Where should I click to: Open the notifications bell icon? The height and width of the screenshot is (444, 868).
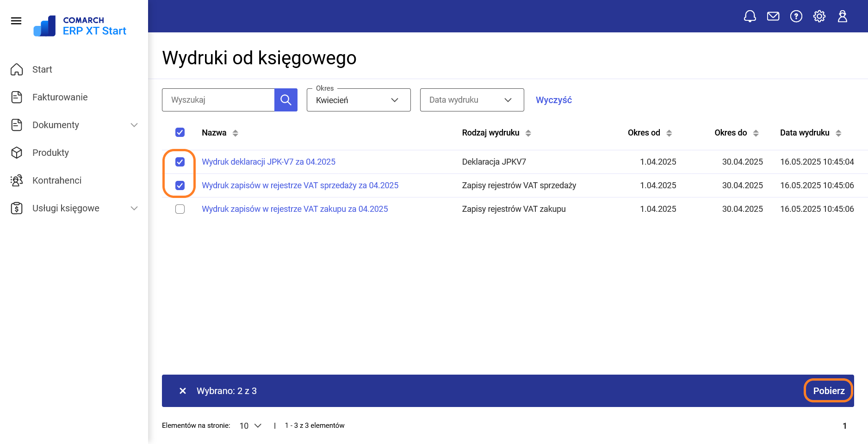pyautogui.click(x=750, y=17)
